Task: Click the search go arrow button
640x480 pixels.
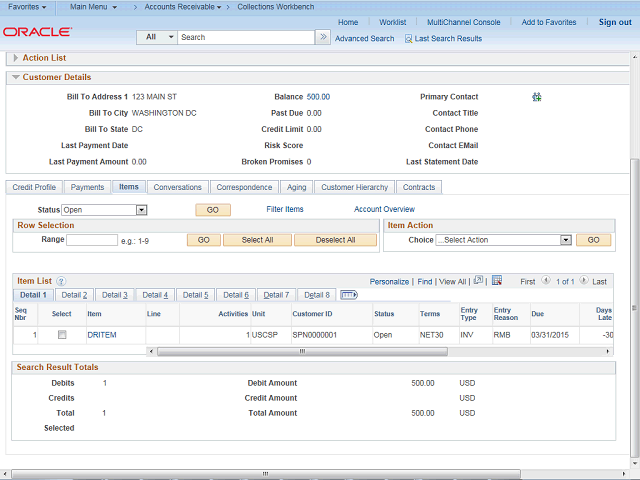Action: click(x=322, y=37)
